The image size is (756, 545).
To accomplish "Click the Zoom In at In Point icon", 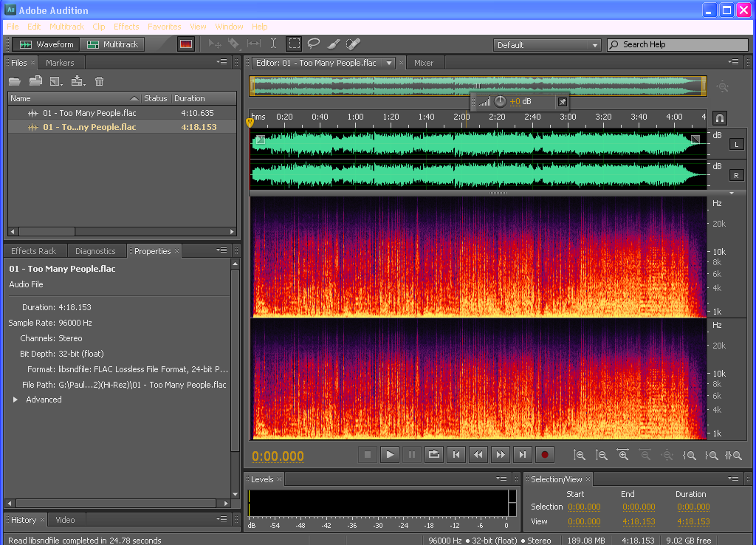I will 690,455.
